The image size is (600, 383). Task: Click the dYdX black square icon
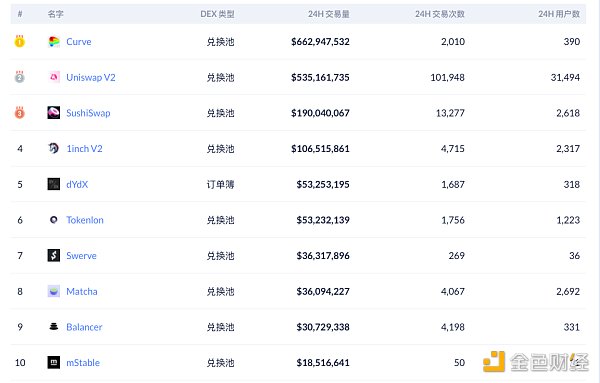(54, 184)
